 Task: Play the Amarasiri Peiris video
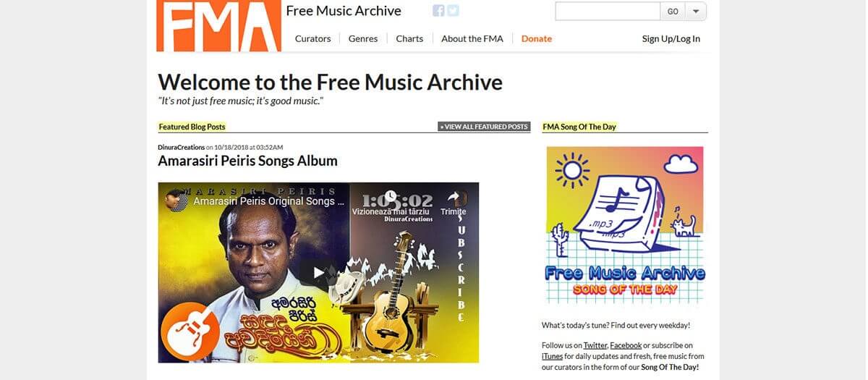[318, 273]
